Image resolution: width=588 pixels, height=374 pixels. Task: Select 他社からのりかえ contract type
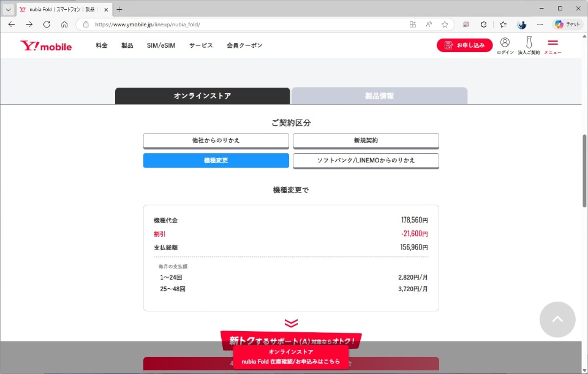(x=216, y=140)
